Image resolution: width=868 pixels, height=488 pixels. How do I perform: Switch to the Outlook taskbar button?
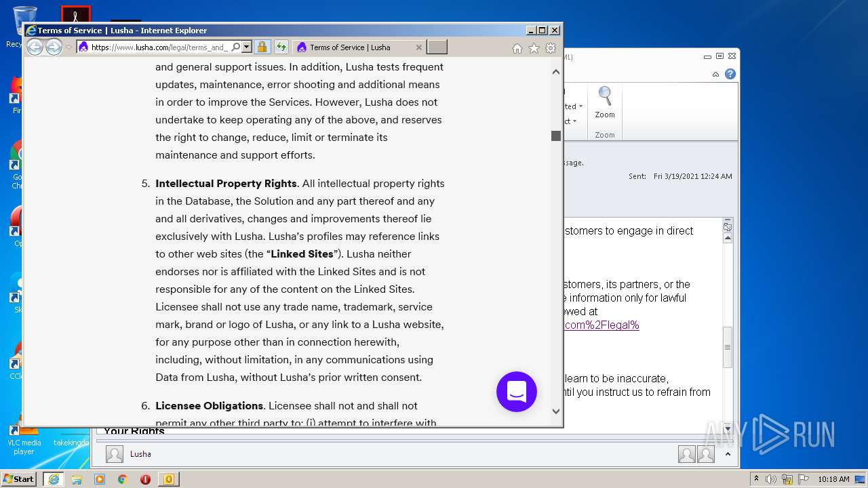pos(168,479)
